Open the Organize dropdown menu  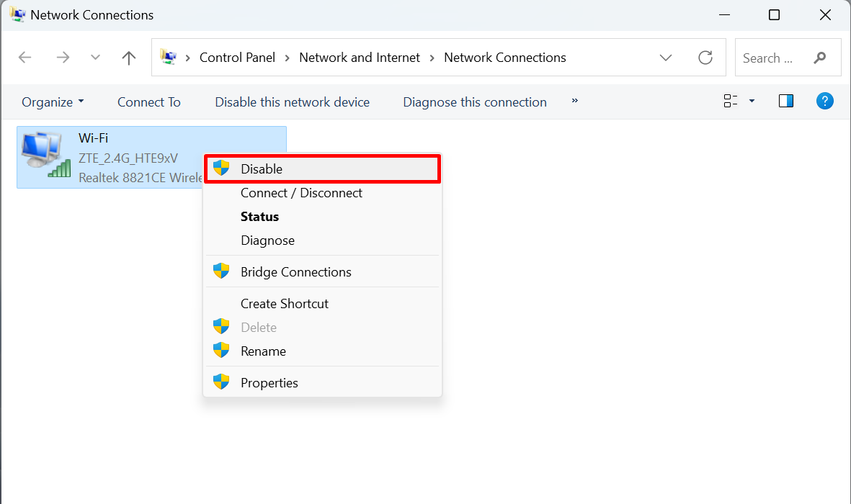click(x=52, y=102)
